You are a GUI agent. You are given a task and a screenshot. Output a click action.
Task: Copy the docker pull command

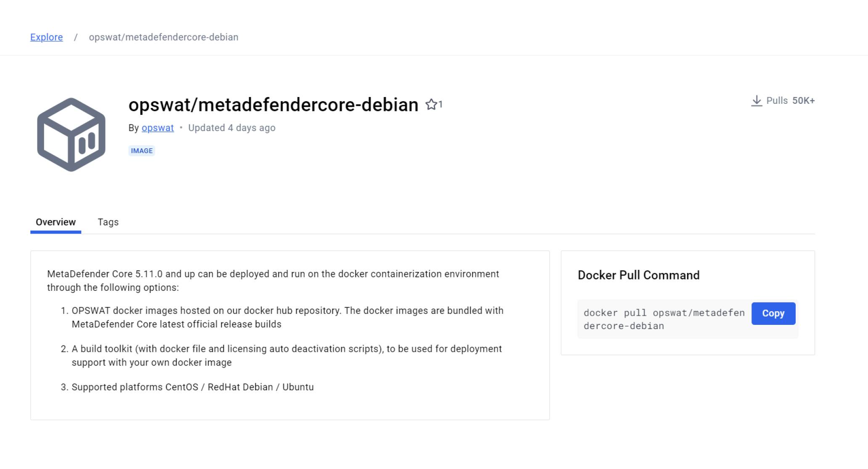click(x=773, y=313)
